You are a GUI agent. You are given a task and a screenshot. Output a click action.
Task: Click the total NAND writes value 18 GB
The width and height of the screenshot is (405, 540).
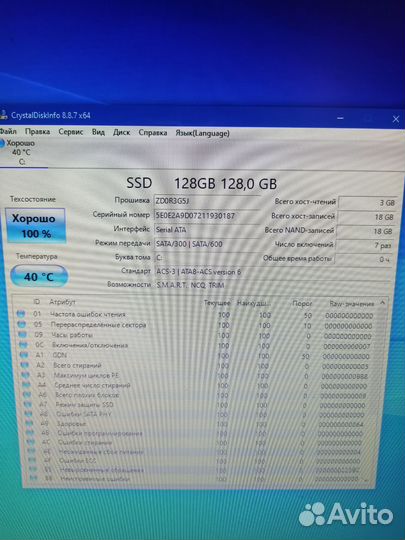coord(365,231)
